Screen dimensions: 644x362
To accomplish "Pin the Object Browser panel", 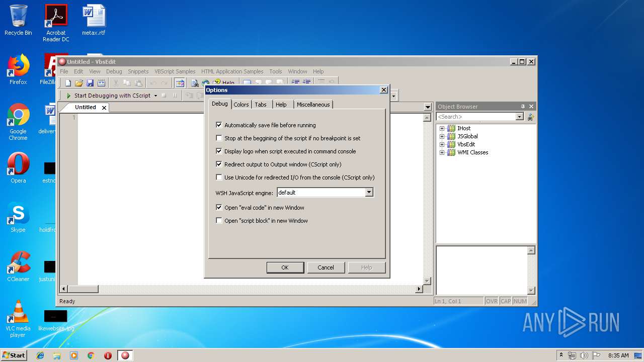I will click(x=523, y=107).
